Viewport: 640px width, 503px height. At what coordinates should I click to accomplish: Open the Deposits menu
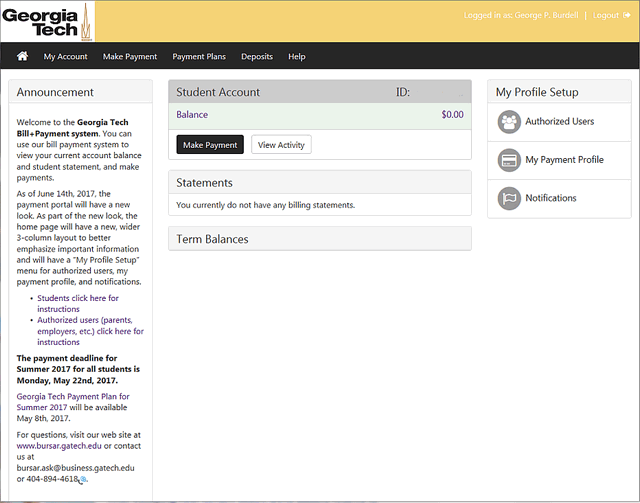[x=257, y=56]
